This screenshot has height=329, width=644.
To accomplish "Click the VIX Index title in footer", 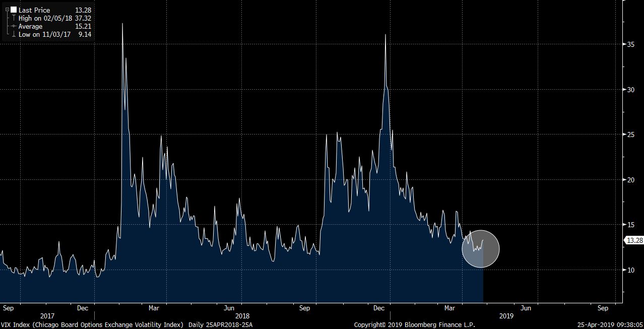I will [92, 325].
